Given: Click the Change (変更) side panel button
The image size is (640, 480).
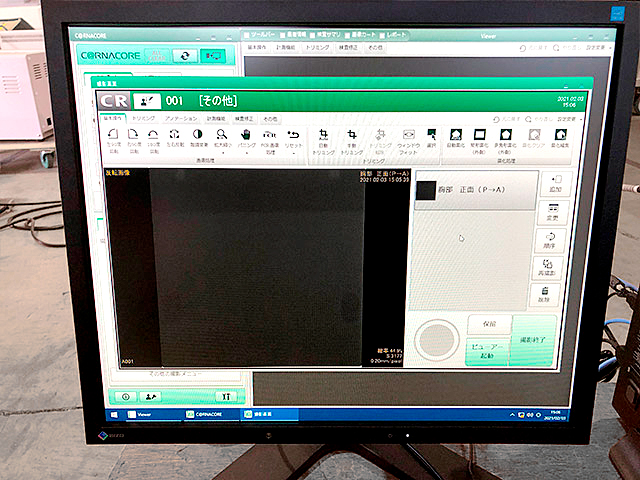Looking at the screenshot, I should 553,212.
